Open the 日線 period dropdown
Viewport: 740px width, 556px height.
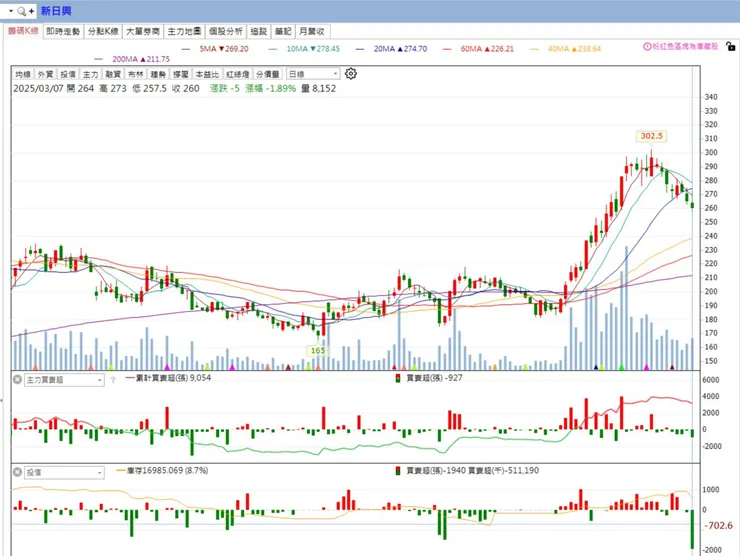coord(313,74)
